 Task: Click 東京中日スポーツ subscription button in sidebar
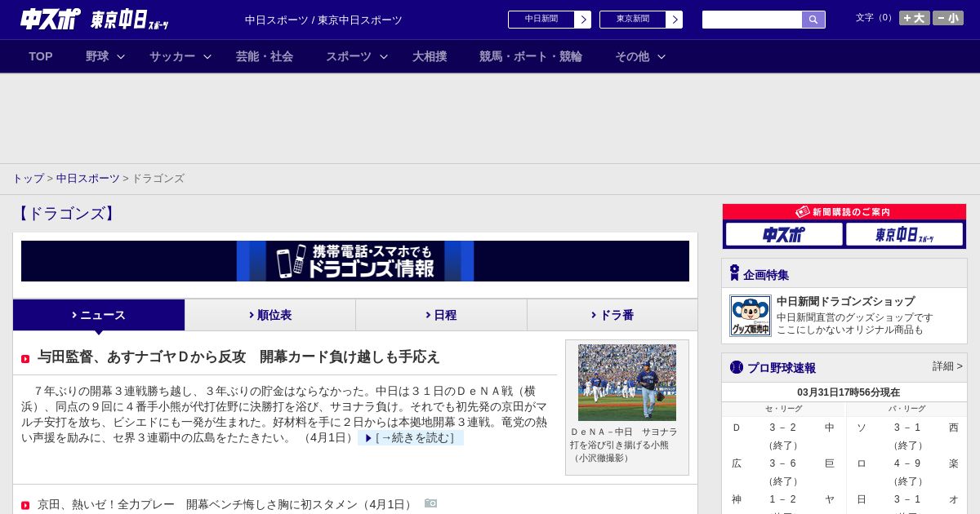[x=904, y=235]
